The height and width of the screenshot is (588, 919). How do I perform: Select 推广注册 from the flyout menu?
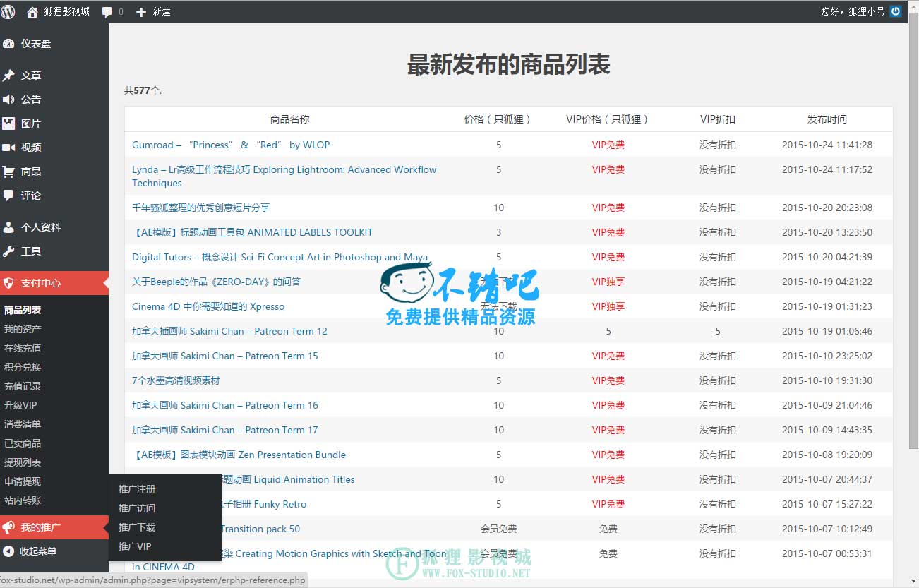[x=137, y=489]
